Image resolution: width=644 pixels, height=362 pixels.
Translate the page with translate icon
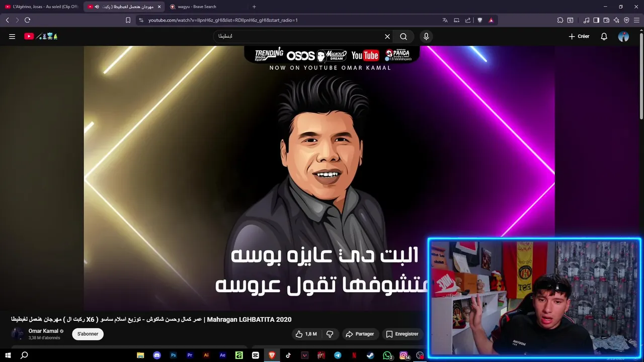click(445, 20)
